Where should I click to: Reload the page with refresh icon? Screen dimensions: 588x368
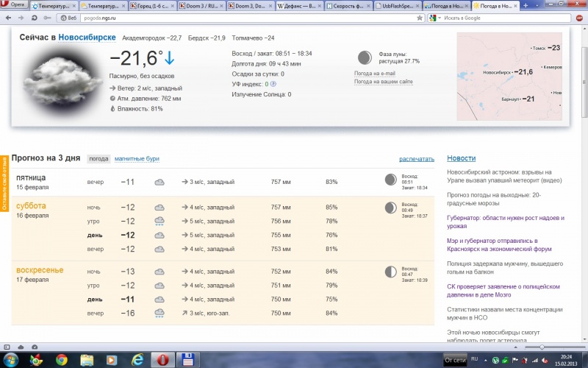[34, 18]
